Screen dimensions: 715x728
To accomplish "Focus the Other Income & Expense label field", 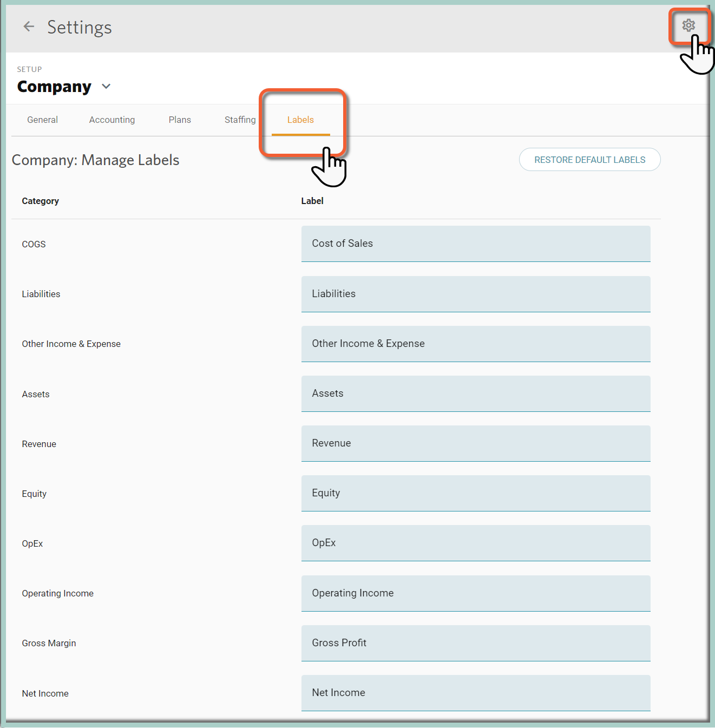I will (x=476, y=344).
